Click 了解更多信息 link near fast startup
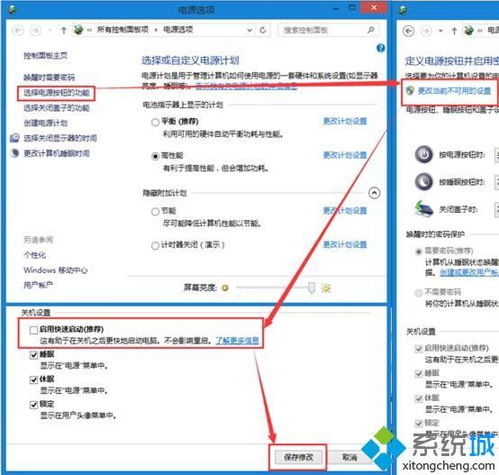Viewport: 499px width, 475px height. pos(237,340)
